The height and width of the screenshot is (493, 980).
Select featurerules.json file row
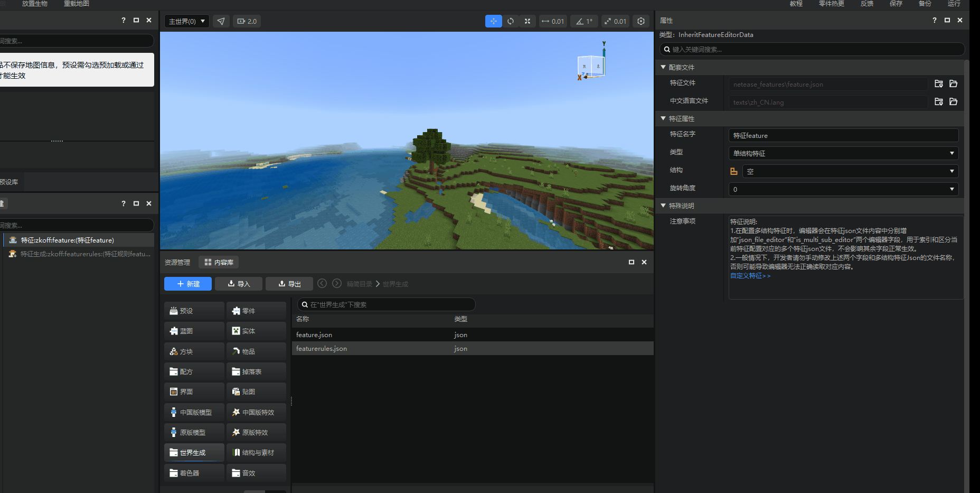[x=473, y=348]
